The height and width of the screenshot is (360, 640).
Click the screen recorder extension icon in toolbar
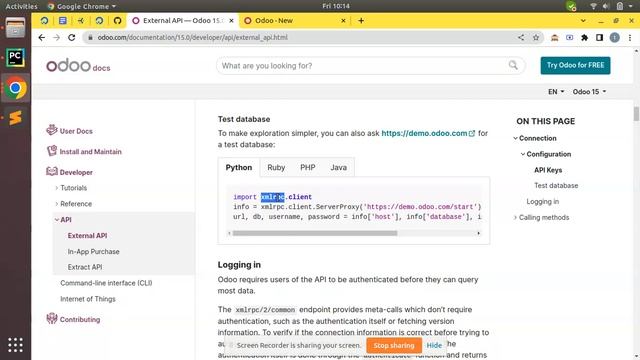point(569,38)
